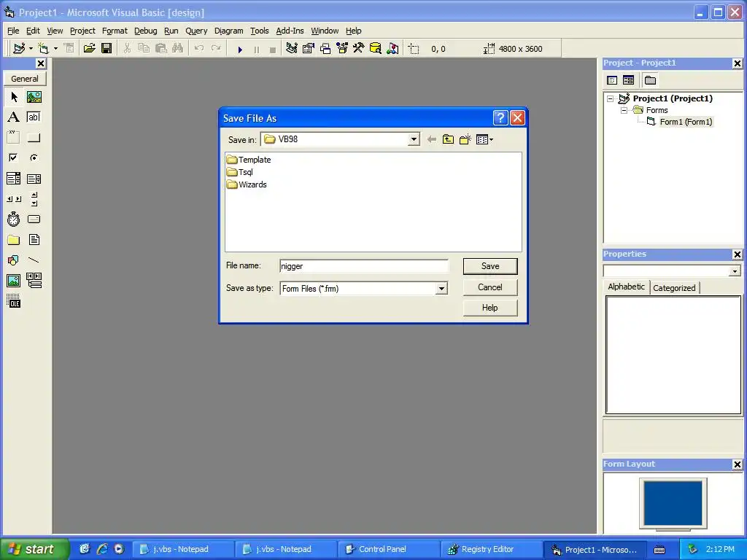747x560 pixels.
Task: Select the FileListBox control tool
Action: (x=34, y=240)
